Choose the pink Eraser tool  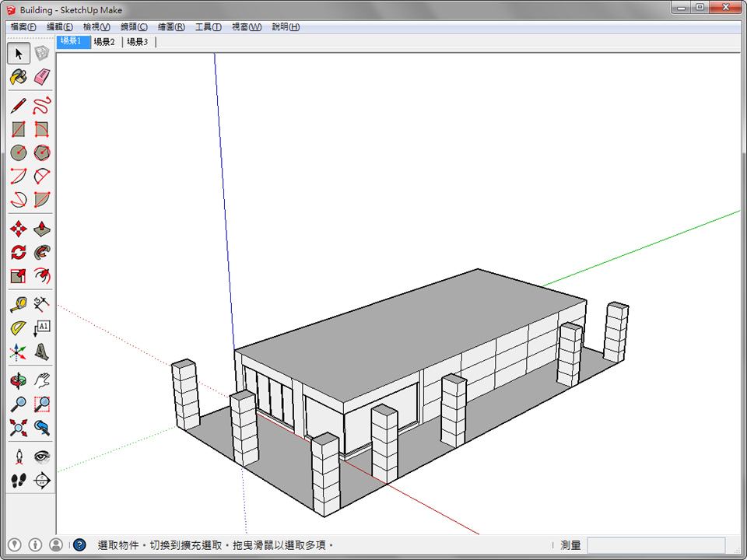(x=42, y=77)
